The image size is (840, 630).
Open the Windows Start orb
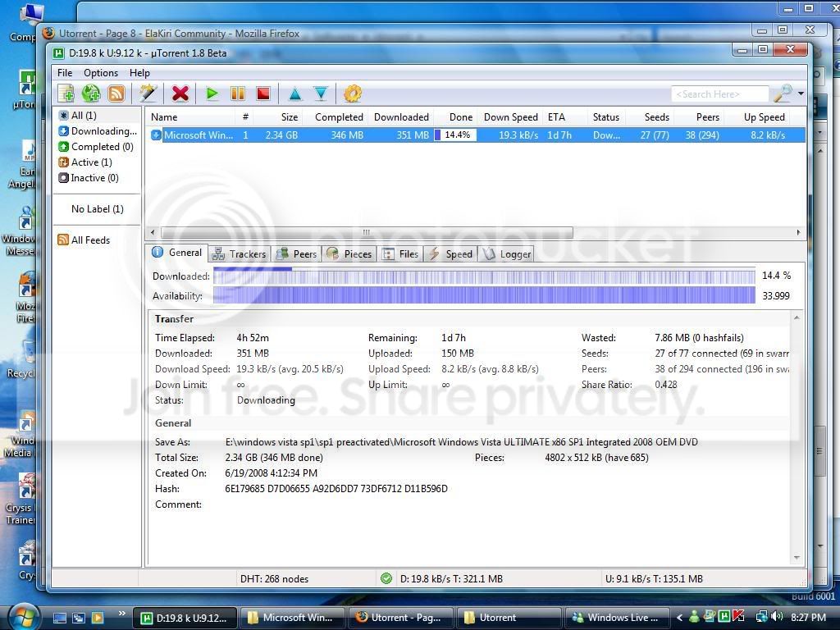click(x=22, y=617)
